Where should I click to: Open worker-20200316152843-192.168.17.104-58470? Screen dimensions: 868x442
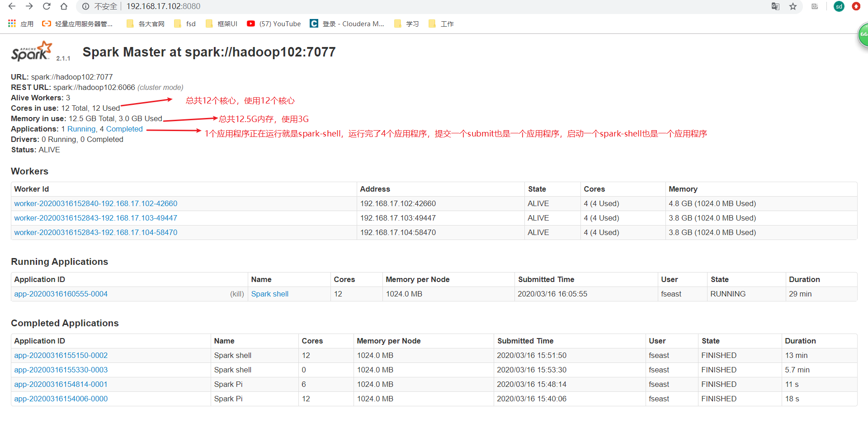coord(96,232)
